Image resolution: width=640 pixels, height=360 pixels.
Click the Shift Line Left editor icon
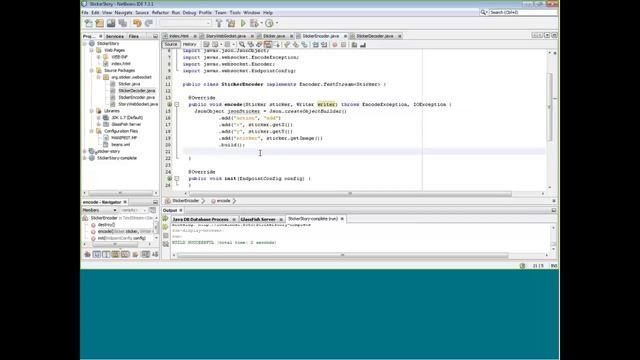tap(316, 44)
